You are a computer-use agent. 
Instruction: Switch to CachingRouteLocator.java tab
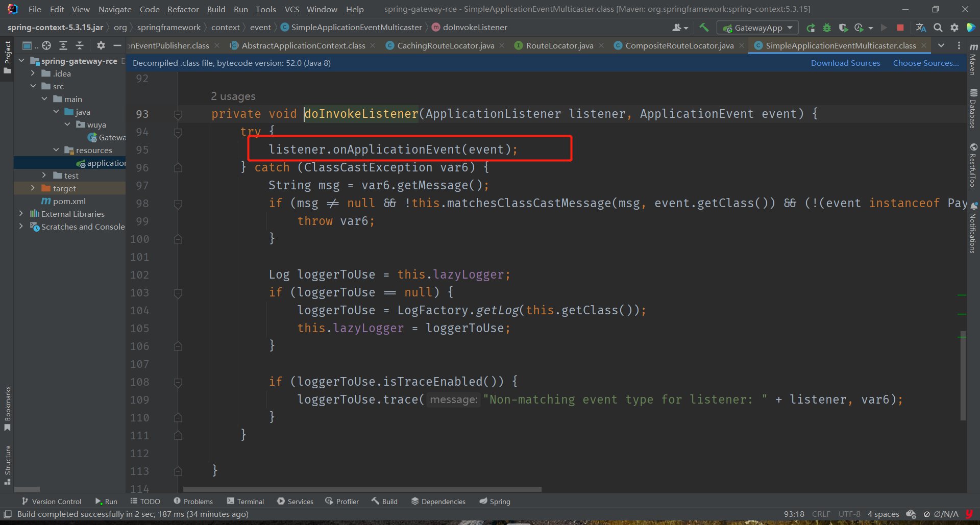pos(446,45)
